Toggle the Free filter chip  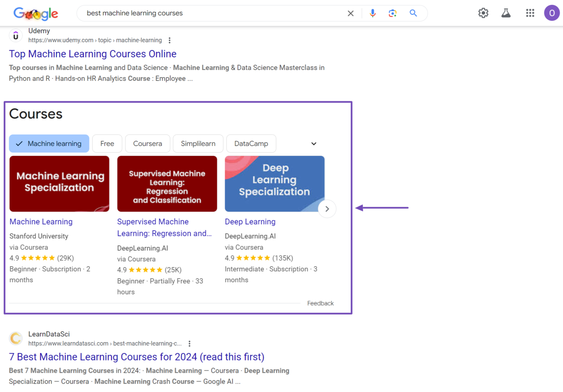tap(107, 143)
